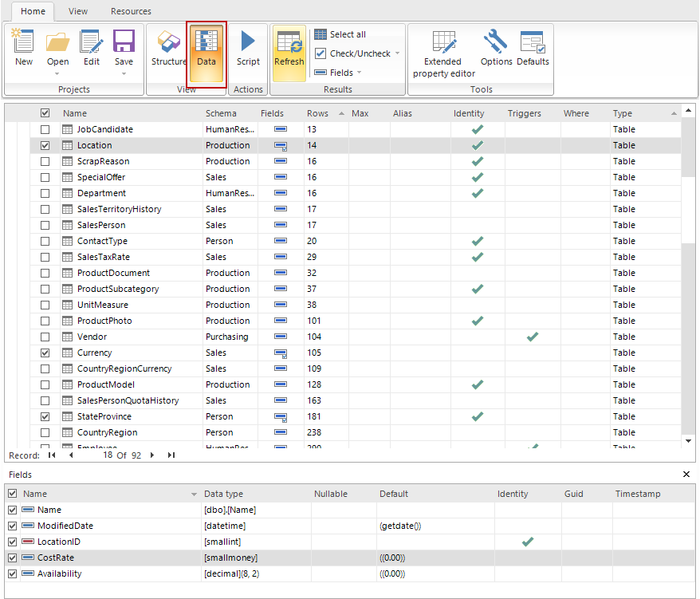Image resolution: width=700 pixels, height=599 pixels.
Task: Uncheck the Currency table checkbox
Action: (45, 353)
